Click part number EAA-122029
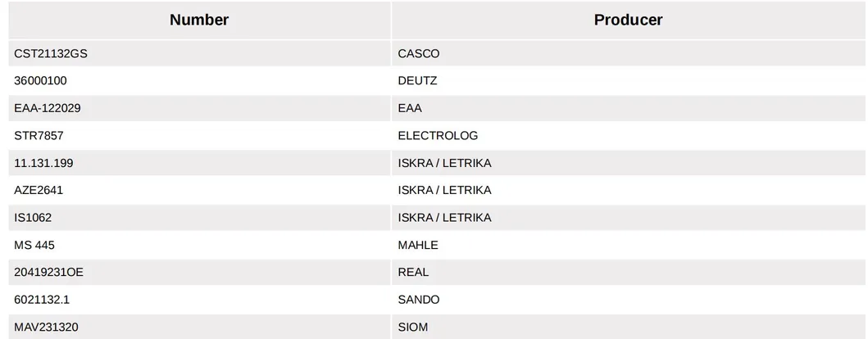 pos(48,108)
